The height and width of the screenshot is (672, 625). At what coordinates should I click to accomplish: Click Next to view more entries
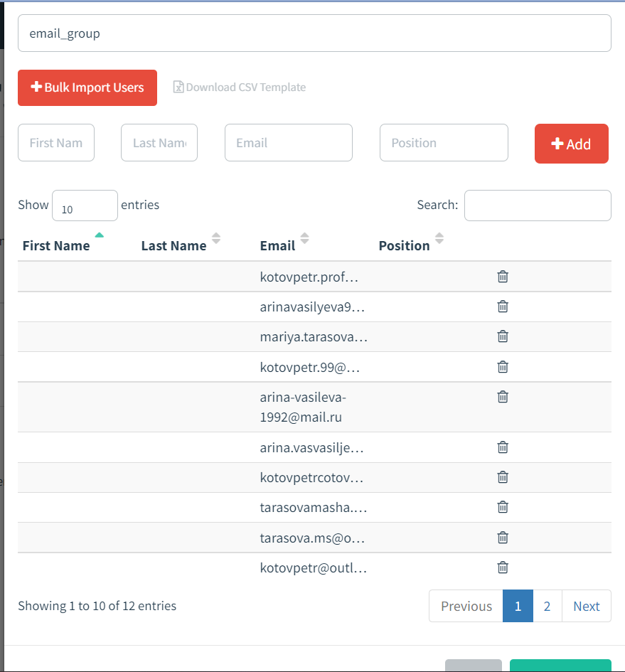pyautogui.click(x=586, y=606)
